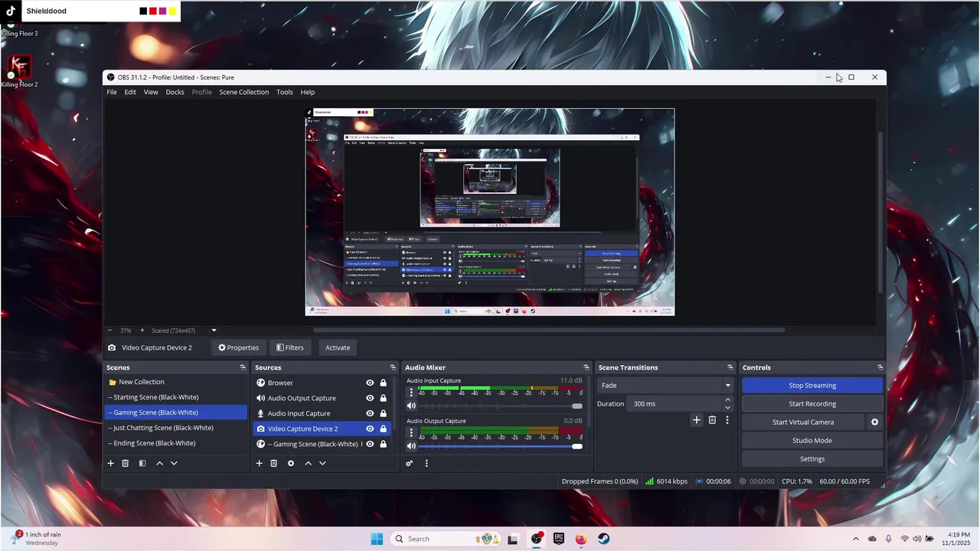
Task: Open Audio Output Capture options dots
Action: coord(411,433)
